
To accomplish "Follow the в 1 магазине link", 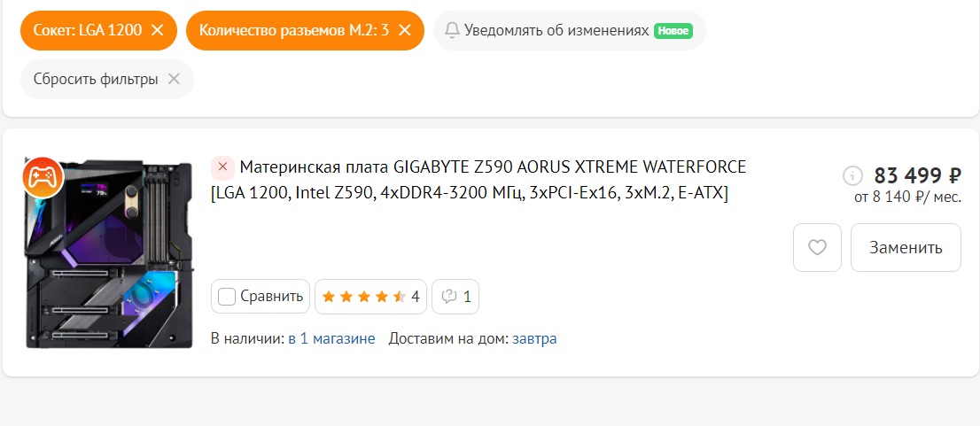I will 332,339.
